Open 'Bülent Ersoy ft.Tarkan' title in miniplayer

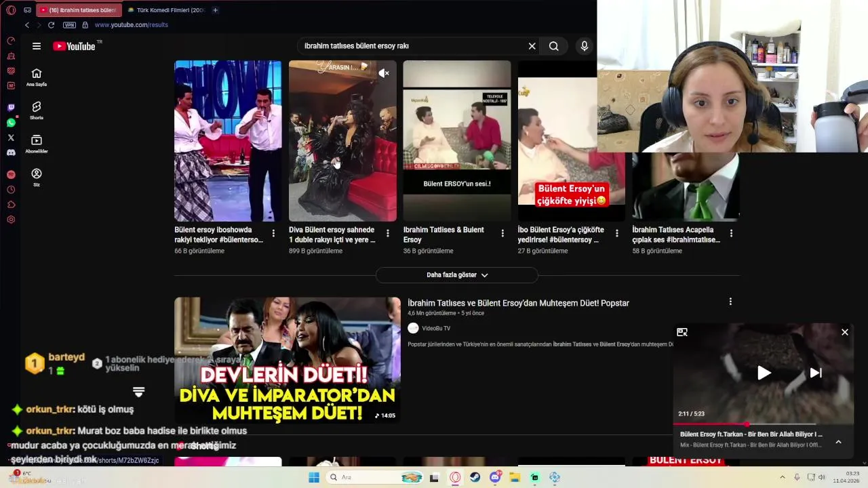(751, 434)
